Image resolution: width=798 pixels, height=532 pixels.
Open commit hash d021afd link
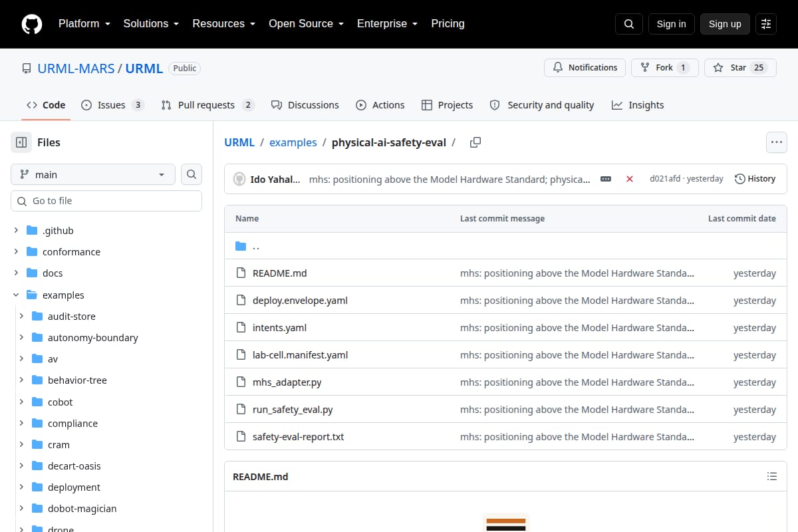click(665, 179)
